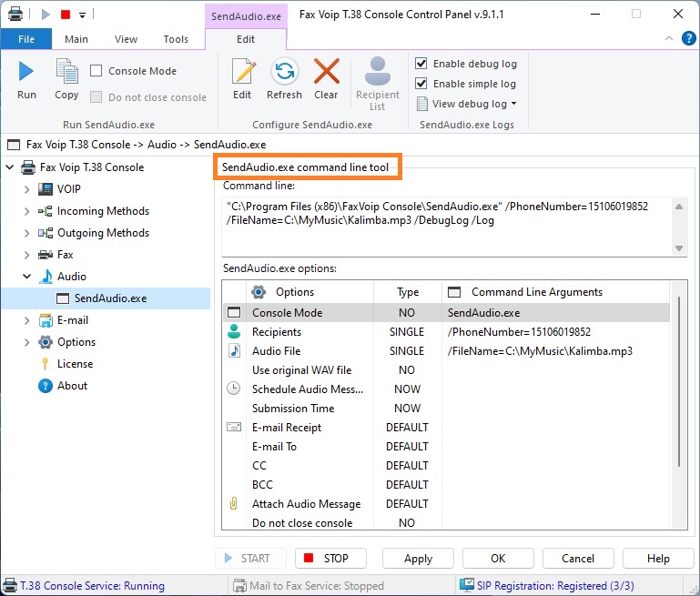The image size is (700, 596).
Task: Click the Copy command line icon
Action: (x=67, y=71)
